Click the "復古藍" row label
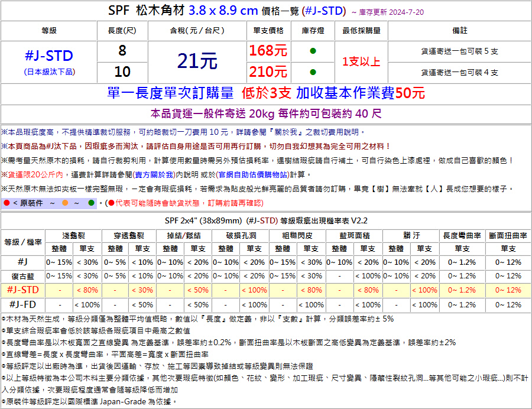This screenshot has width=532, height=409. pyautogui.click(x=22, y=277)
